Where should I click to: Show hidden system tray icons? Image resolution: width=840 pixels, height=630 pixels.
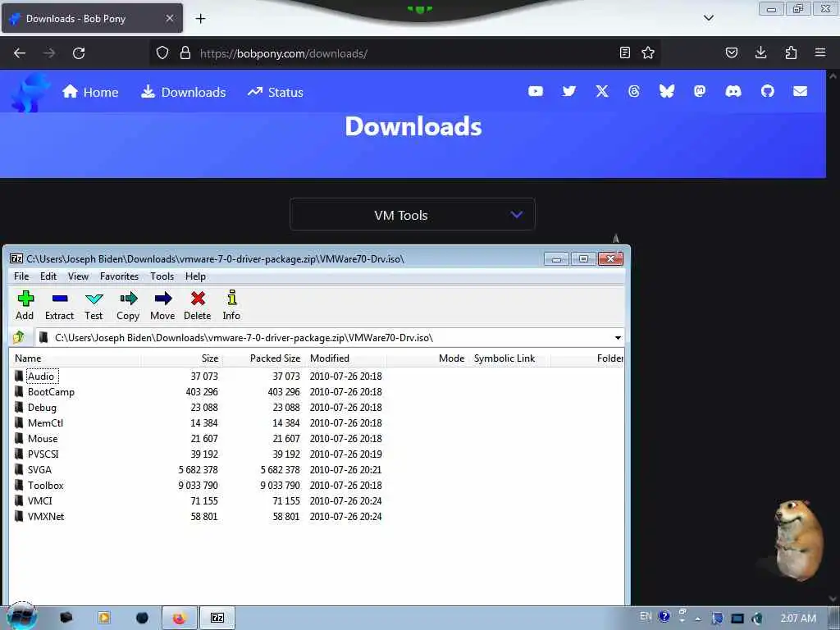(697, 619)
